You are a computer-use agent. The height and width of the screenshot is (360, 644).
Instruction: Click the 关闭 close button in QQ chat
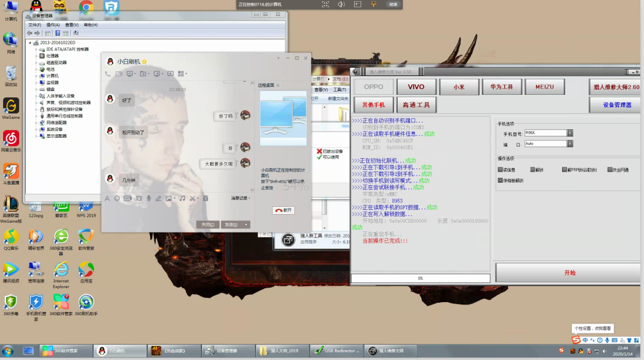208,225
